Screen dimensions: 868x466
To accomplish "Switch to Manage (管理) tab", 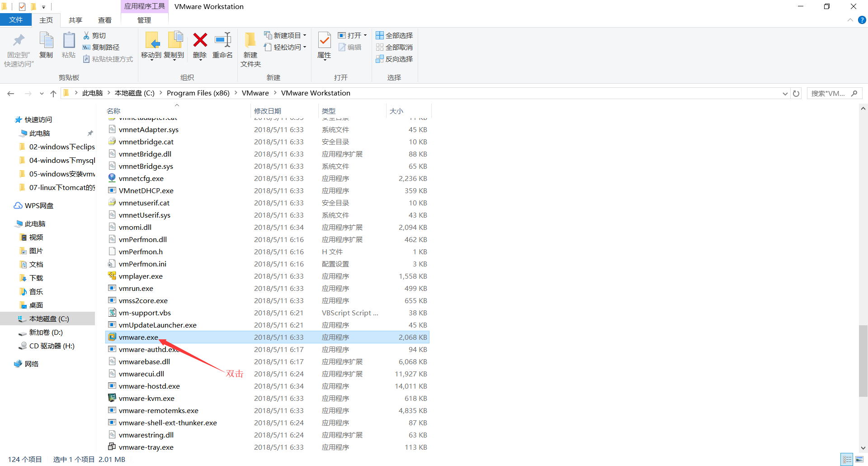I will 144,20.
